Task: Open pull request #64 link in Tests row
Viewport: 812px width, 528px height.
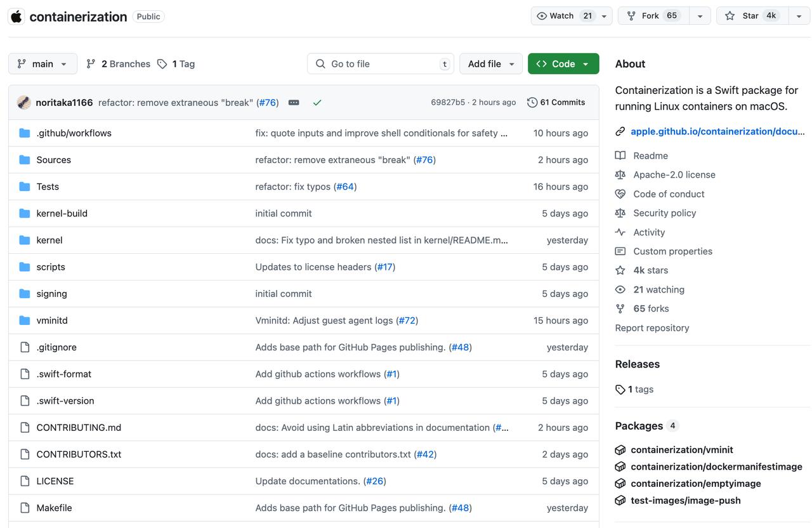Action: [345, 187]
